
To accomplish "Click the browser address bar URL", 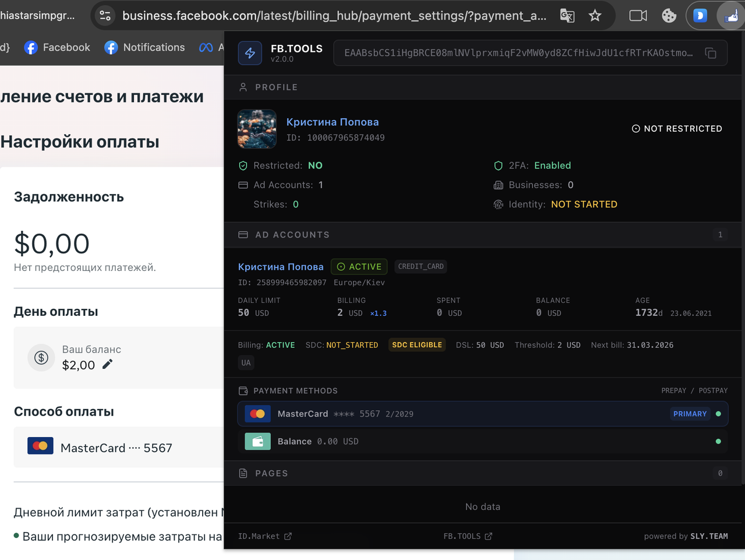I will 334,16.
